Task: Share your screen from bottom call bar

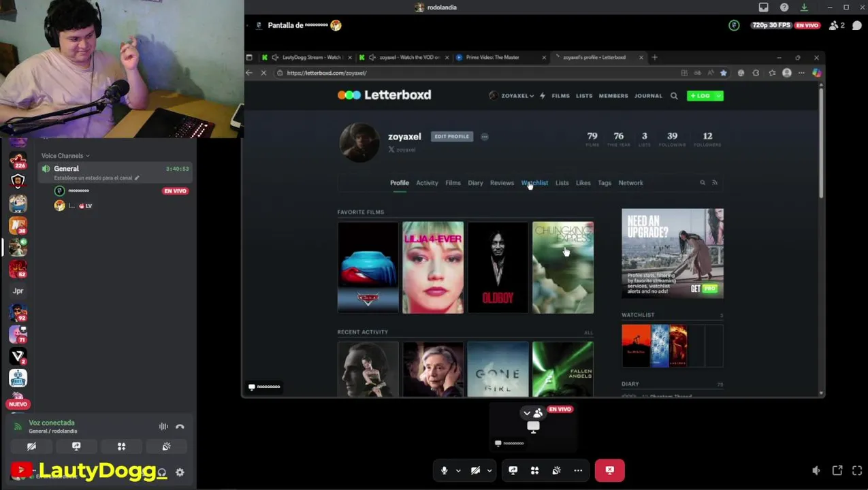Action: (513, 470)
